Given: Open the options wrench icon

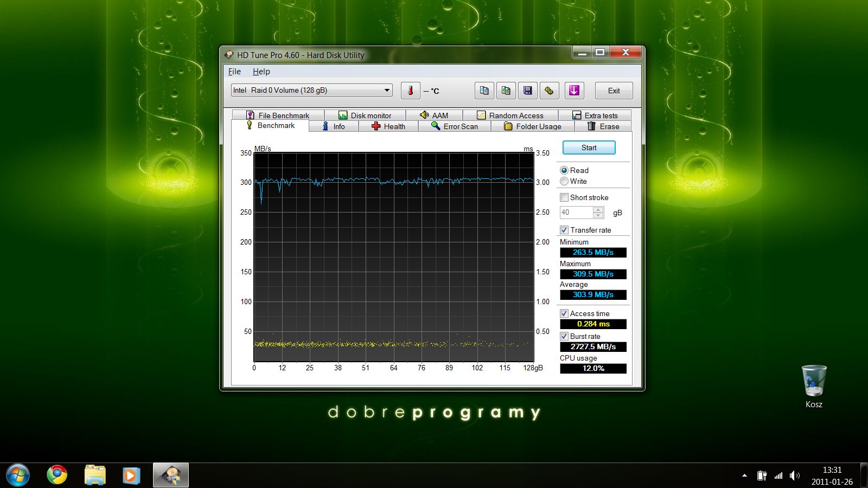Looking at the screenshot, I should (x=550, y=91).
